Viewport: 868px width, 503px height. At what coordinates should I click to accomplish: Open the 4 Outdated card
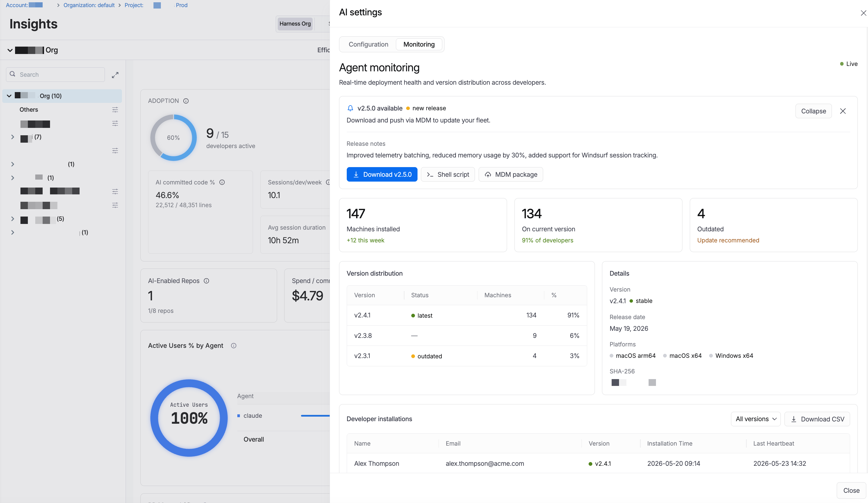point(773,225)
